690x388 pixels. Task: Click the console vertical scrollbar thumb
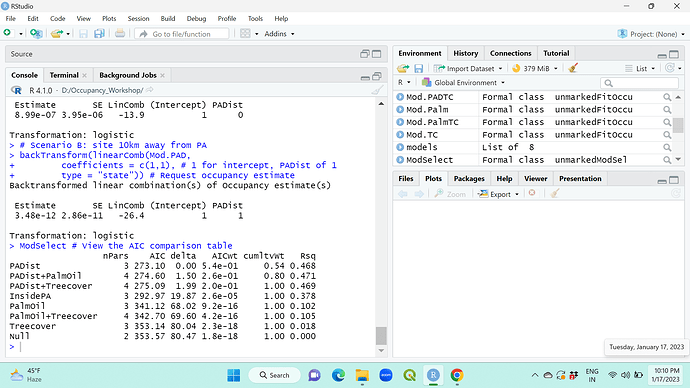point(382,336)
